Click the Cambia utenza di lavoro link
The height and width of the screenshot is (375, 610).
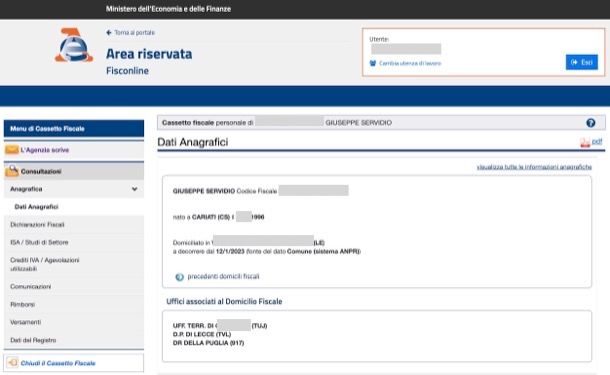coord(410,63)
